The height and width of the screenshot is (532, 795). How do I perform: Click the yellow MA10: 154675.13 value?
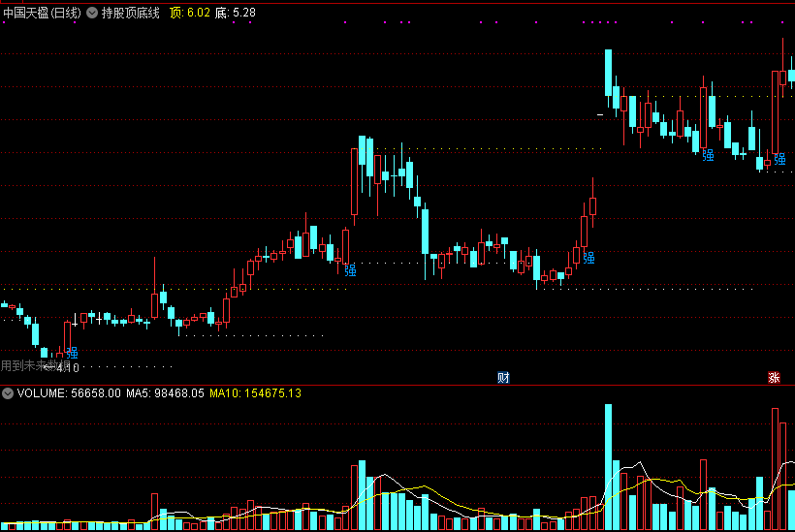(x=256, y=393)
